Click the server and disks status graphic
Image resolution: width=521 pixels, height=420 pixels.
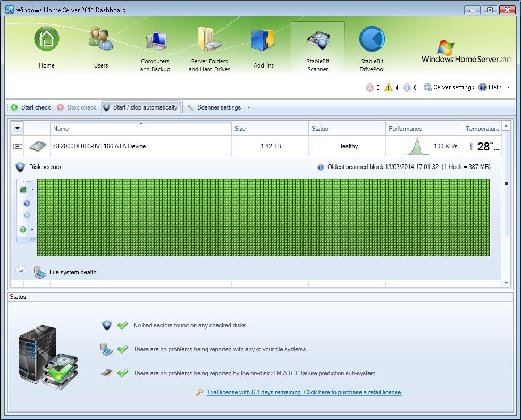coord(48,357)
